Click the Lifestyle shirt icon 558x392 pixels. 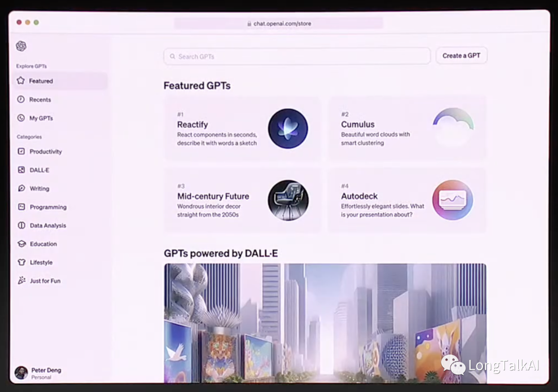pyautogui.click(x=22, y=262)
